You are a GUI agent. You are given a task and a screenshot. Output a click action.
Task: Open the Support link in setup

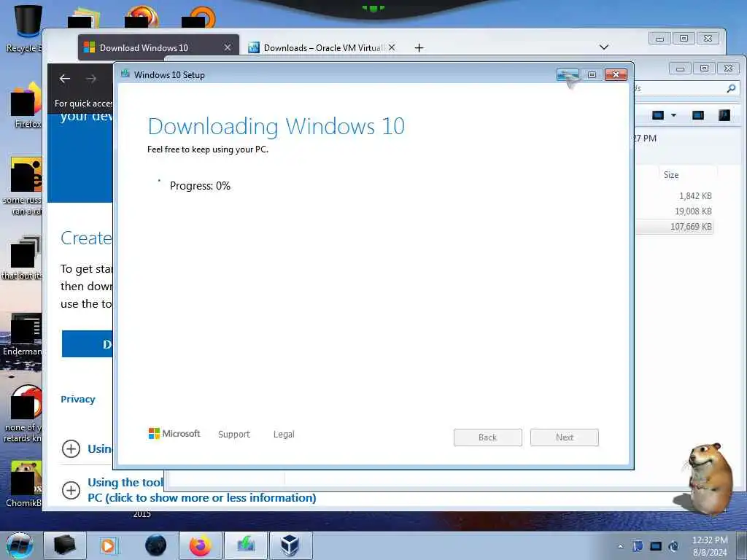234,435
